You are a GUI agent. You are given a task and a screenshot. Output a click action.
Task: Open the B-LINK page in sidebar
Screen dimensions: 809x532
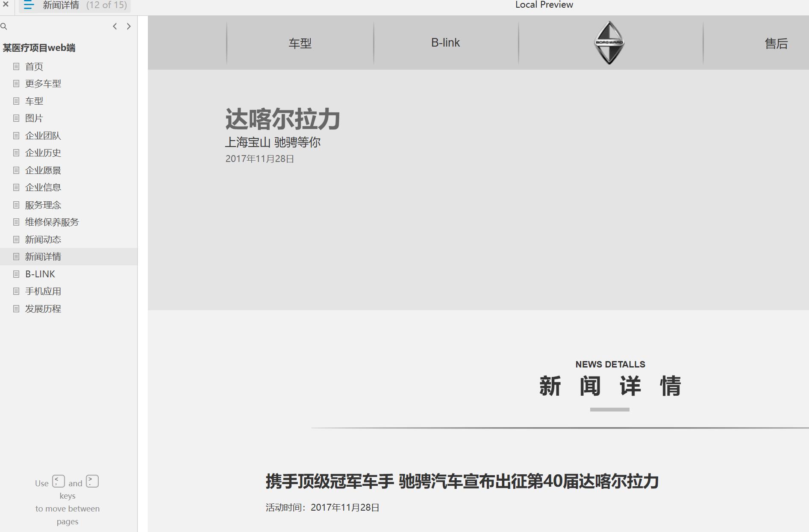(40, 274)
